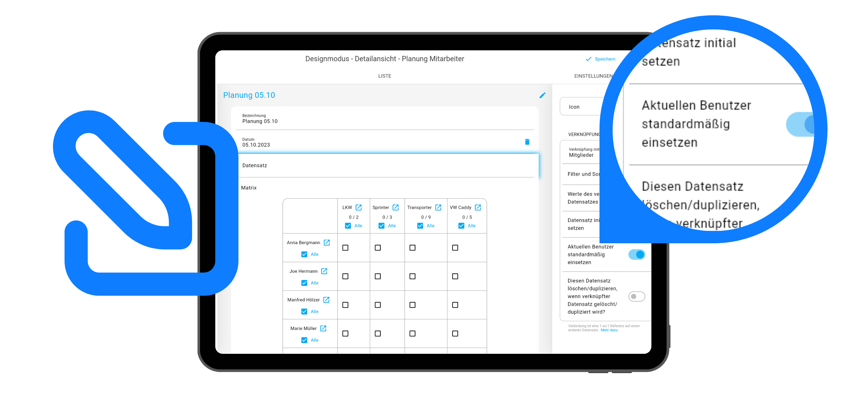Toggle Alle checkbox for Manfred Hölzer
Viewport: 868px width, 405px height.
click(304, 312)
